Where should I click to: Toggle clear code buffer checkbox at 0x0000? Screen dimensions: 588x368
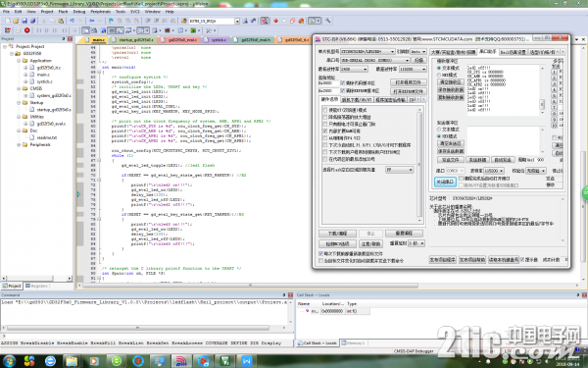(x=342, y=82)
